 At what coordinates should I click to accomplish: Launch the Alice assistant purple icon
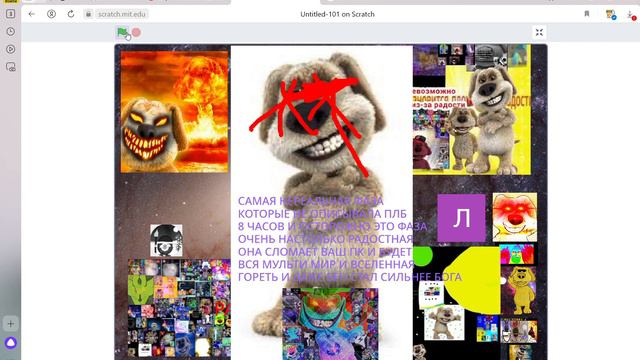tap(11, 343)
